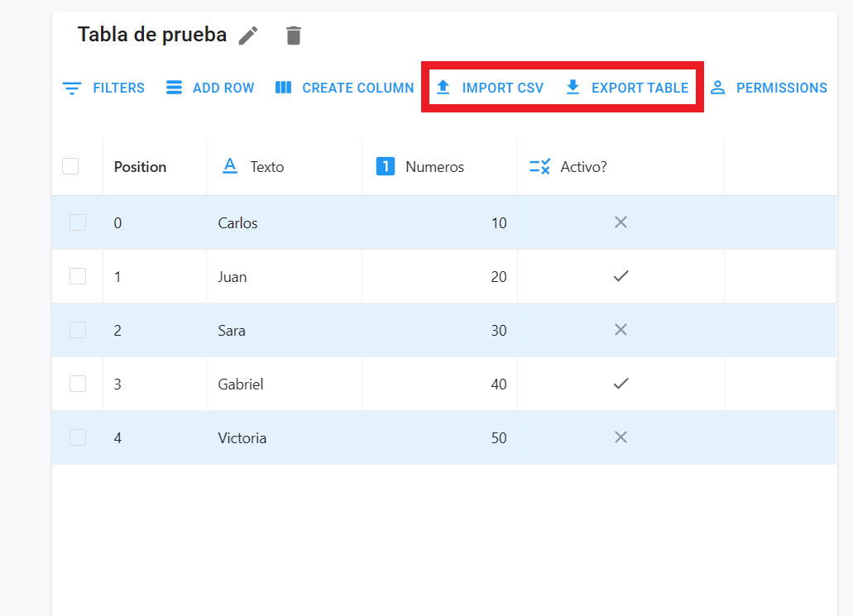Viewport: 853px width, 616px height.
Task: Click the Import CSV upload arrow icon
Action: point(443,87)
